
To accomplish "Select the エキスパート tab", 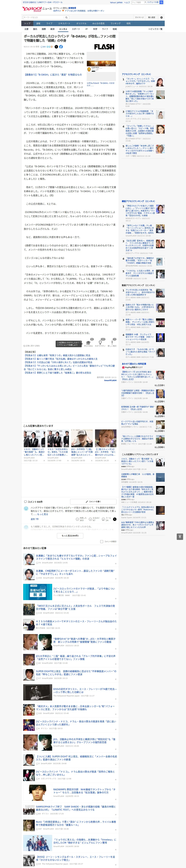I will (64, 24).
